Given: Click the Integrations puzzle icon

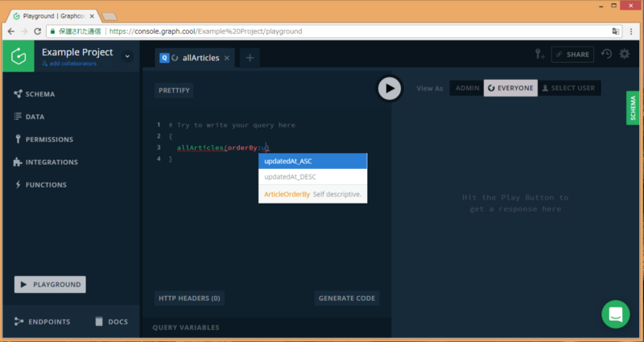Looking at the screenshot, I should pyautogui.click(x=18, y=163).
